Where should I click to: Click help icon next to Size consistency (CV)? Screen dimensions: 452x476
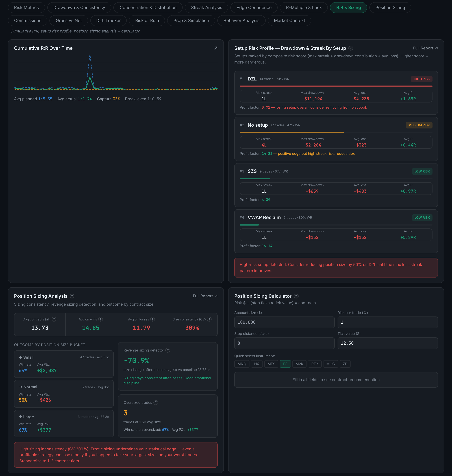[x=209, y=319]
